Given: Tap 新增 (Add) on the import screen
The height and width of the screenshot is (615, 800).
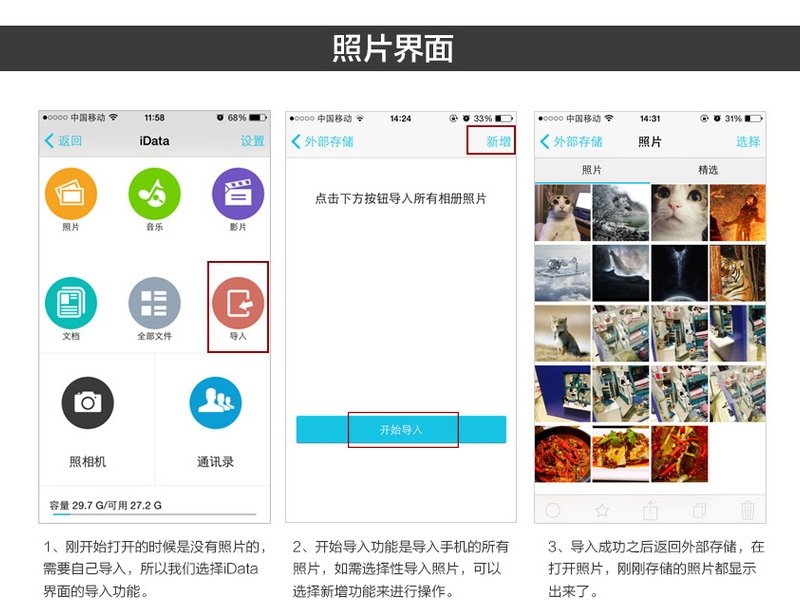Looking at the screenshot, I should 498,142.
